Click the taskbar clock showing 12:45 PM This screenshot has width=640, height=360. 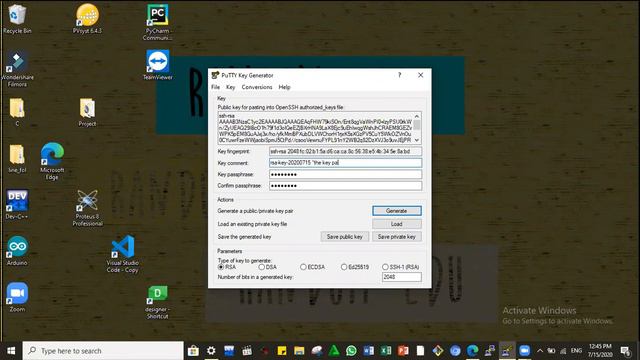click(600, 351)
